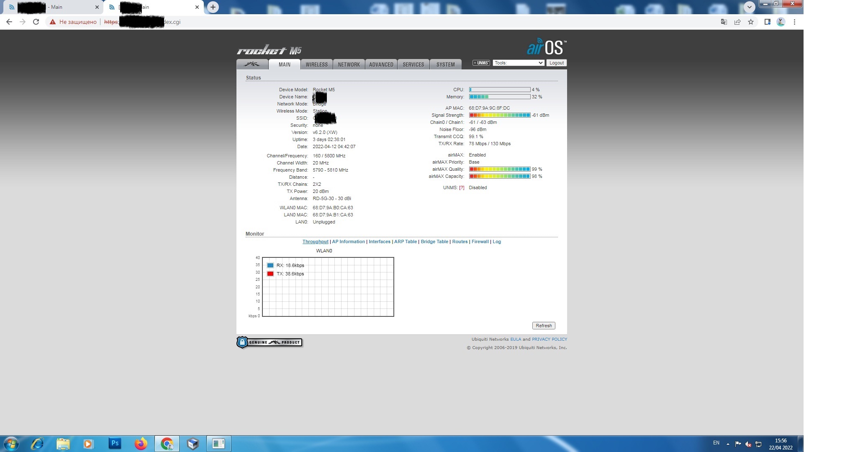The width and height of the screenshot is (868, 452).
Task: Close the first '- Main' tab
Action: pyautogui.click(x=97, y=7)
